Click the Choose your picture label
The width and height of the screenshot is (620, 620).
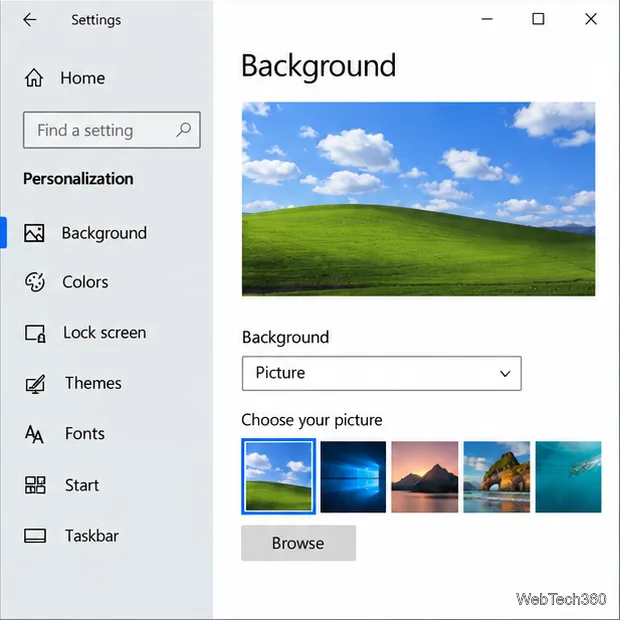[x=312, y=420]
